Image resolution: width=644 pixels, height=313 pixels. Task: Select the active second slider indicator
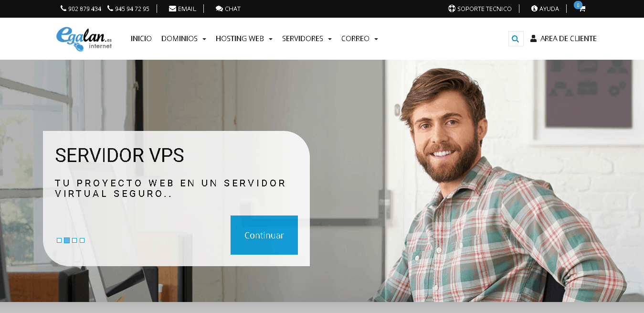click(x=67, y=240)
